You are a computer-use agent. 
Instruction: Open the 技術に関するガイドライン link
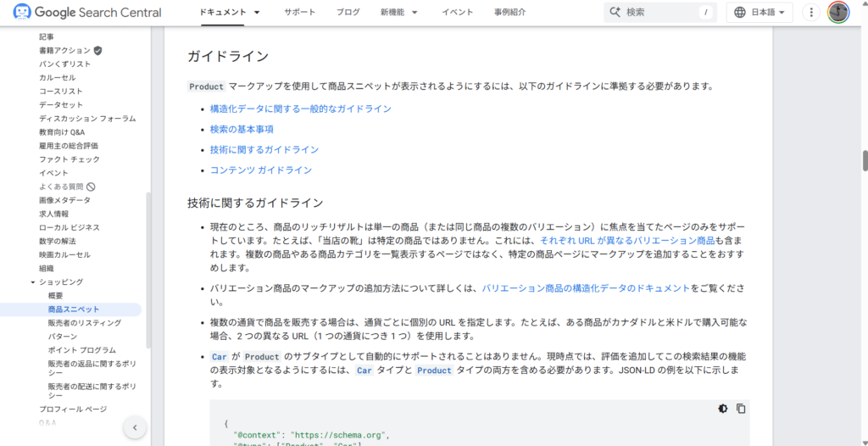click(x=264, y=149)
